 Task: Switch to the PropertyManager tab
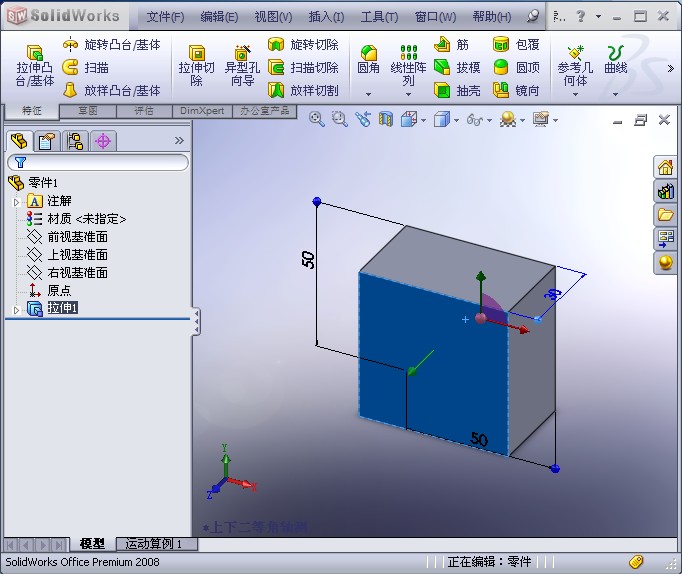pos(47,141)
